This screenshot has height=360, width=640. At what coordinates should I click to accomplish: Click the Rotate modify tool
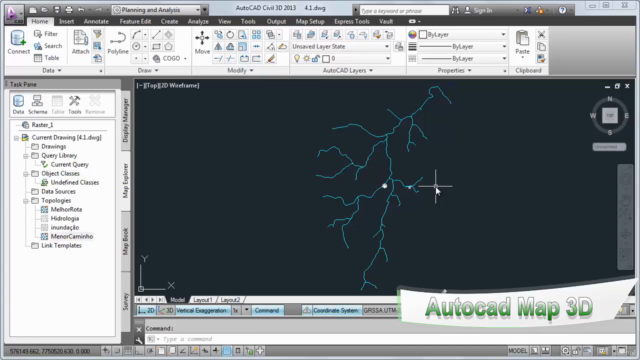[x=230, y=35]
